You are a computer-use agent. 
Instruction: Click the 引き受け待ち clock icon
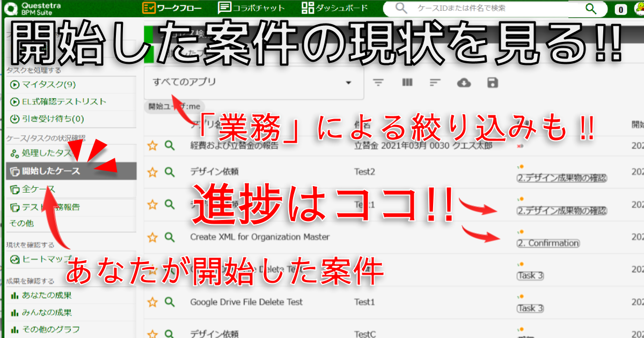pyautogui.click(x=14, y=119)
